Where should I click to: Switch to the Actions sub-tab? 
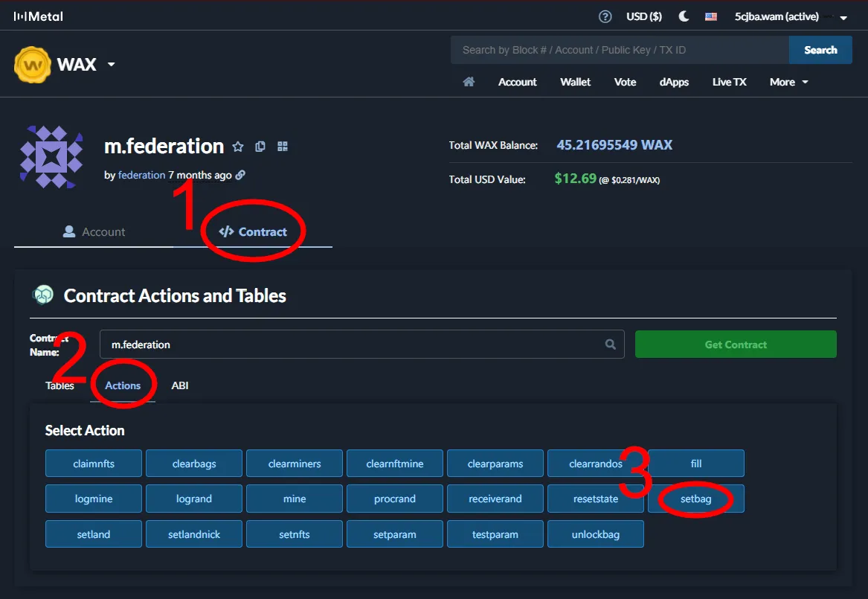click(123, 385)
